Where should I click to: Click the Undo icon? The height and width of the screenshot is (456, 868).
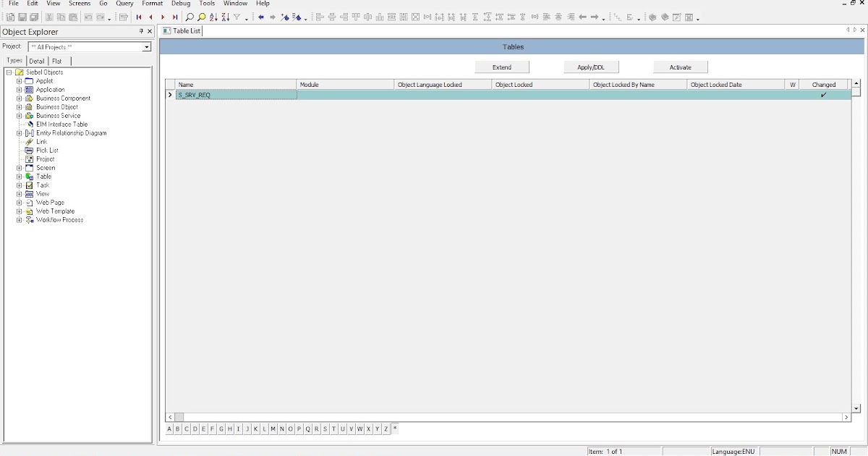[88, 17]
